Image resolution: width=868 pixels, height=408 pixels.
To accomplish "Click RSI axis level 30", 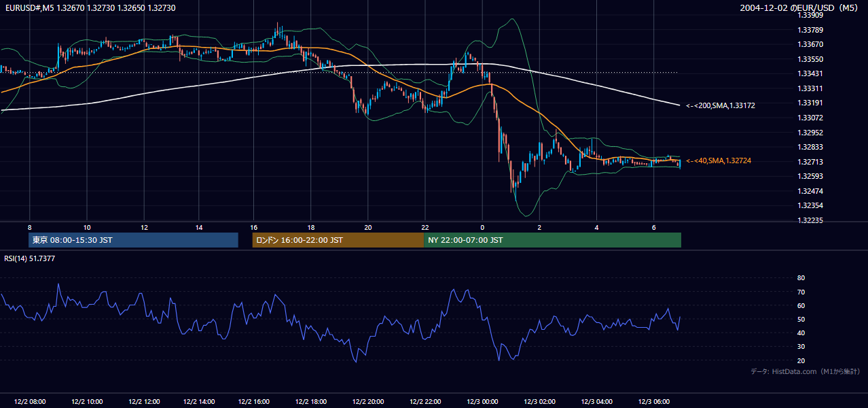I will point(801,347).
